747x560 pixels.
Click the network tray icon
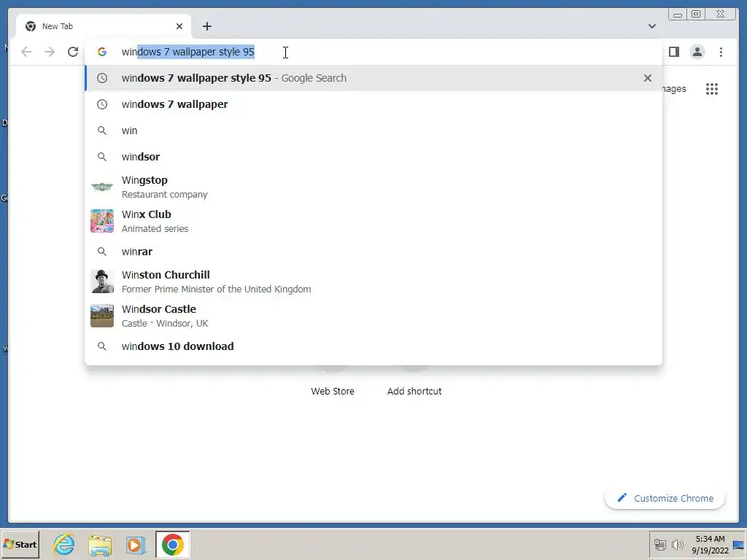click(659, 544)
